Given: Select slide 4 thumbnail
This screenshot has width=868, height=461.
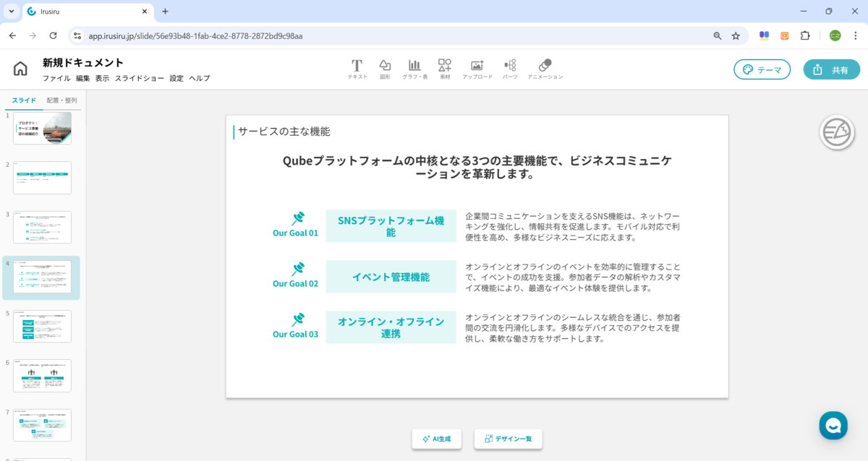Looking at the screenshot, I should [x=42, y=277].
